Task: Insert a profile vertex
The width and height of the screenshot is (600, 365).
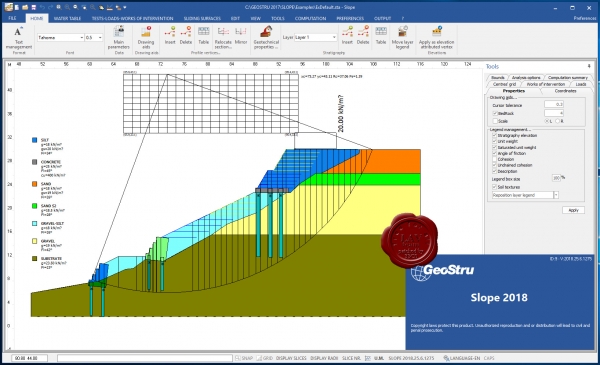Action: (170, 35)
